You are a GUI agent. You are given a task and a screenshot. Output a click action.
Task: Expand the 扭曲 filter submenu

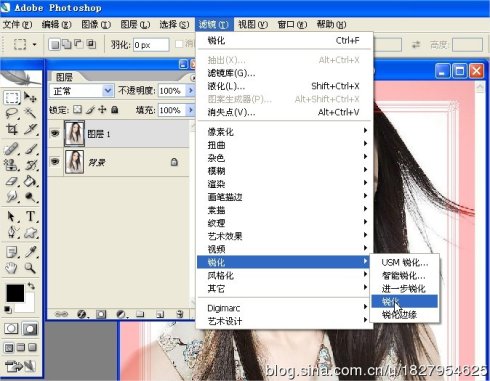(285, 145)
